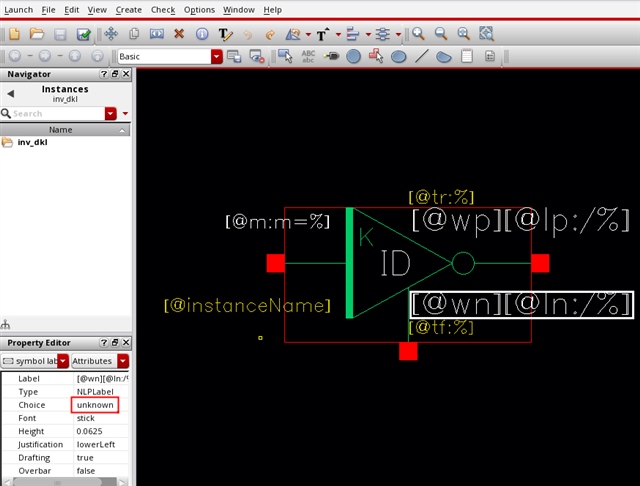This screenshot has width=640, height=486.
Task: Open the Basic workspace dropdown
Action: [x=216, y=57]
